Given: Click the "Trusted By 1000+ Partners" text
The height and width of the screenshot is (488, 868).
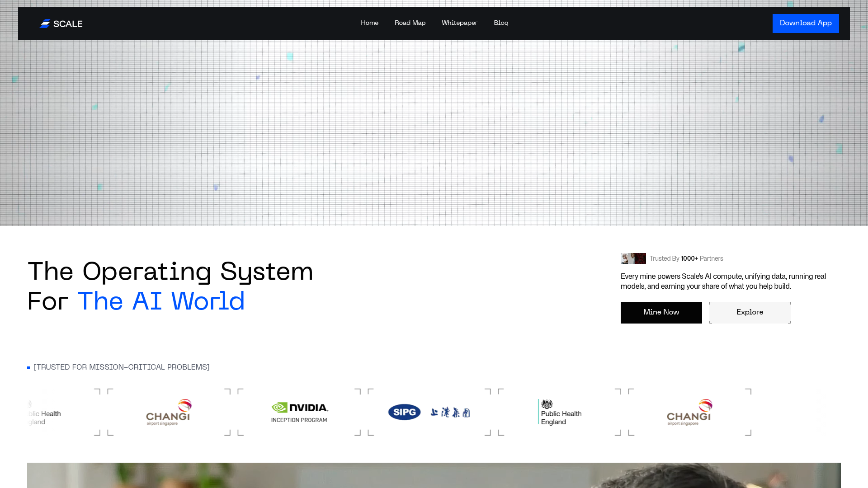Looking at the screenshot, I should (x=686, y=258).
